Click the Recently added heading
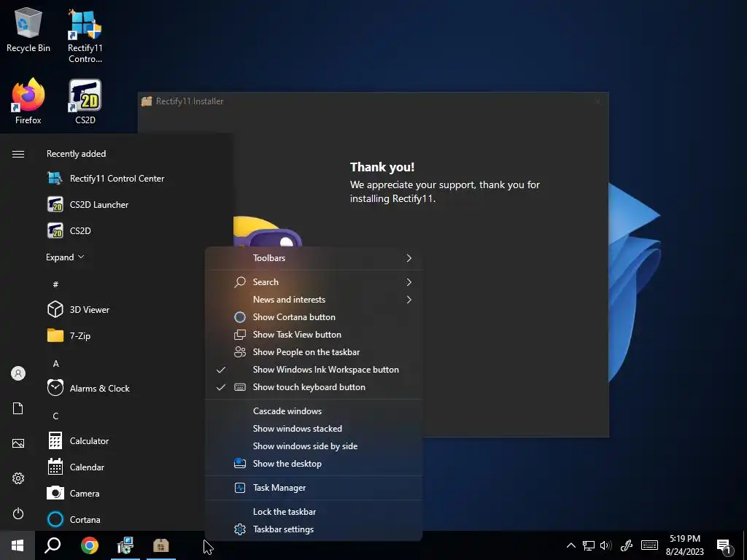This screenshot has width=747, height=560. click(x=76, y=154)
